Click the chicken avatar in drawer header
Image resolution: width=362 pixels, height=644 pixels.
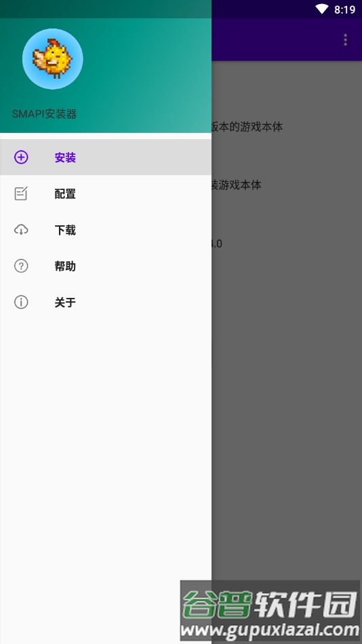click(x=52, y=59)
